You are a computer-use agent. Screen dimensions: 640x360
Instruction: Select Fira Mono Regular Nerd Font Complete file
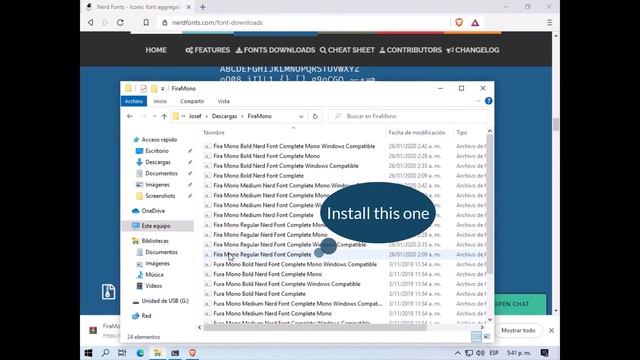point(262,254)
